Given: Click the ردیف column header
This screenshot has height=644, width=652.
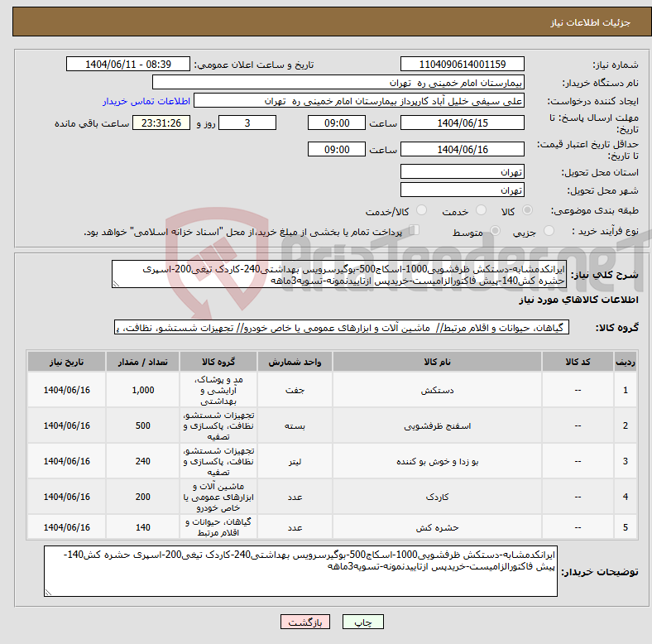Looking at the screenshot, I should (625, 362).
